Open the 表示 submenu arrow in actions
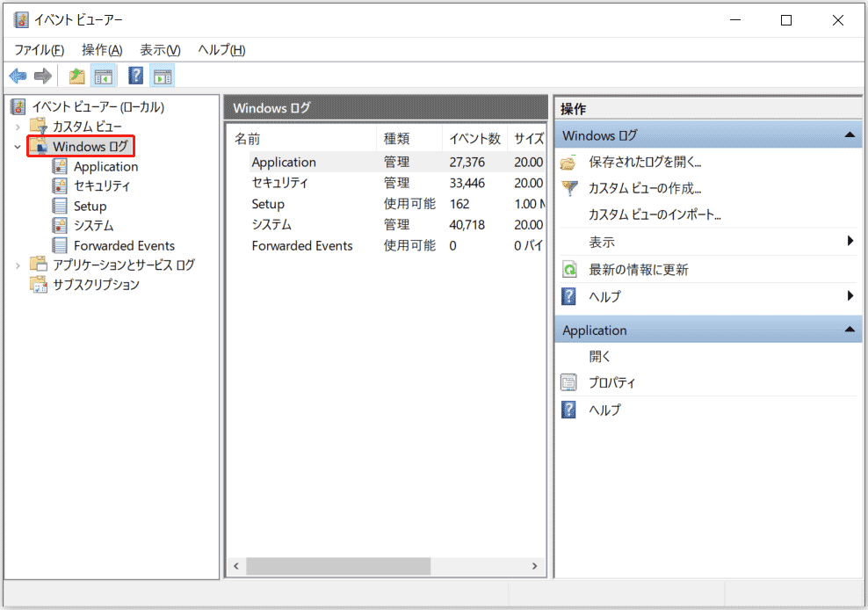 tap(850, 241)
